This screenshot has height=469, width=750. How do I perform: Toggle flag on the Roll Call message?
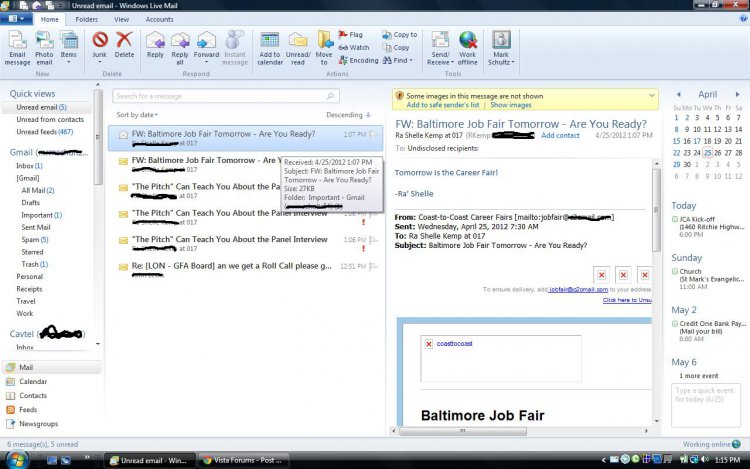point(374,266)
